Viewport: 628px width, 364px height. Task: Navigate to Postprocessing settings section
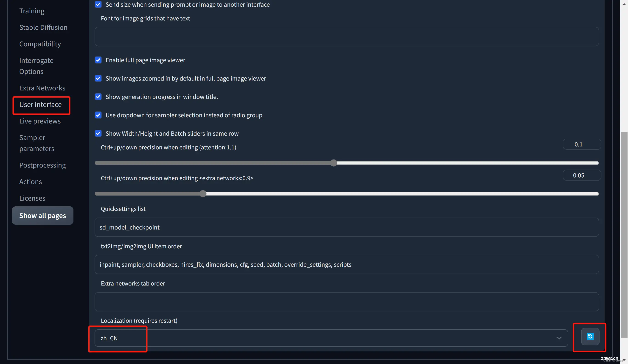42,165
